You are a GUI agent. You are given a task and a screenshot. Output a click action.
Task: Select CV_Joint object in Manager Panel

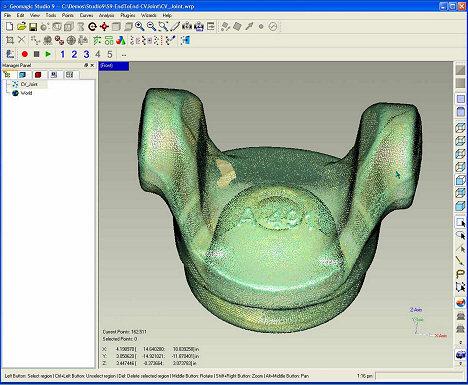29,84
